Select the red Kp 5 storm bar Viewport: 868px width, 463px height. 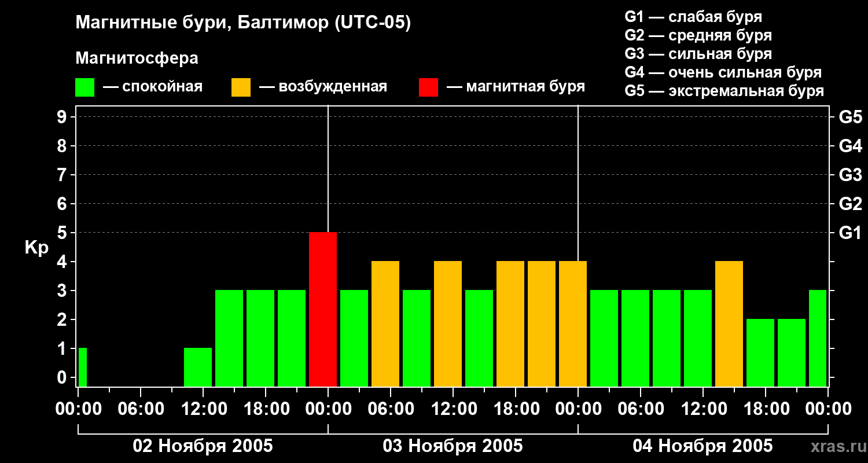pyautogui.click(x=323, y=309)
